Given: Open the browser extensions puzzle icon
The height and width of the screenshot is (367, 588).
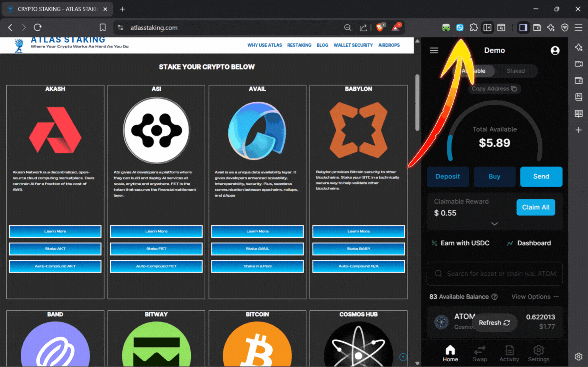Looking at the screenshot, I should [x=474, y=27].
